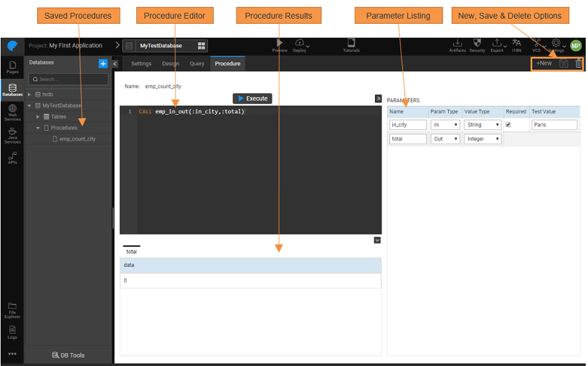Screen dimensions: 588x366
Task: Click the blue plus add database button
Action: pyautogui.click(x=103, y=63)
